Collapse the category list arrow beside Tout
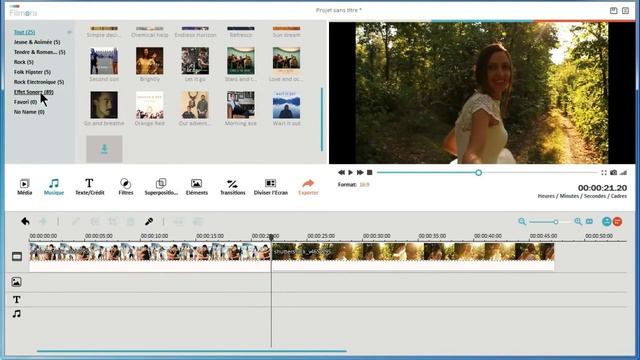The height and width of the screenshot is (360, 640). pos(69,32)
